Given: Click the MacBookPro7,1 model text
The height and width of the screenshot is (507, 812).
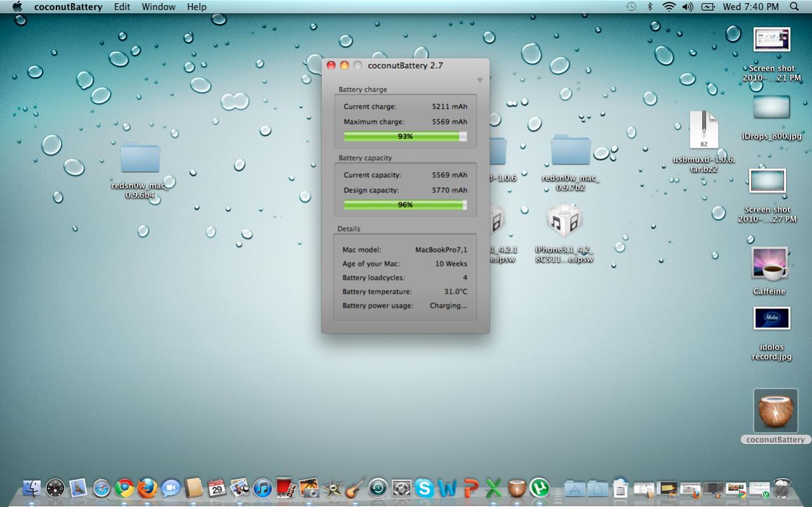Looking at the screenshot, I should (441, 250).
